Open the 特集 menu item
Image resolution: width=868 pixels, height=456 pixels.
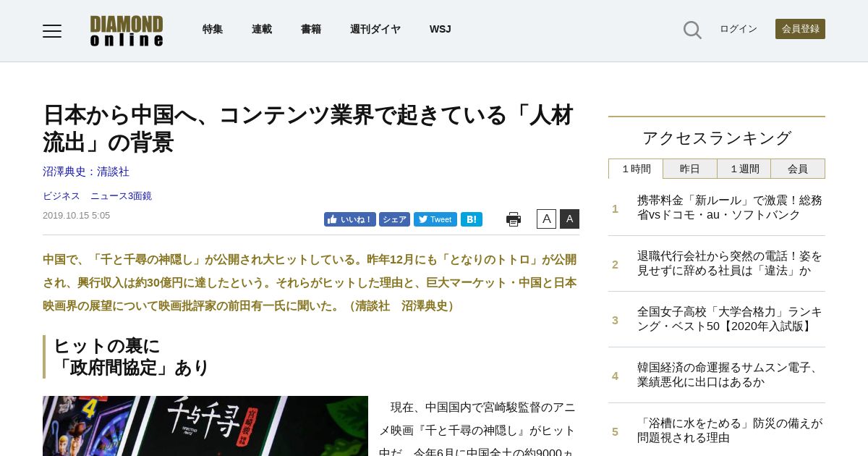coord(213,29)
